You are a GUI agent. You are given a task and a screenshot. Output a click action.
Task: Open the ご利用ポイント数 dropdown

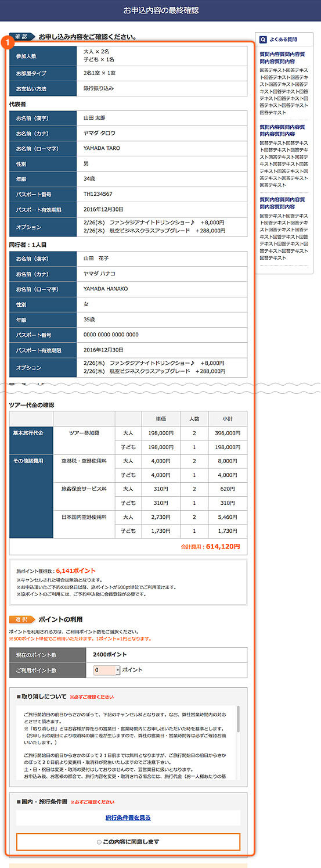click(x=107, y=670)
